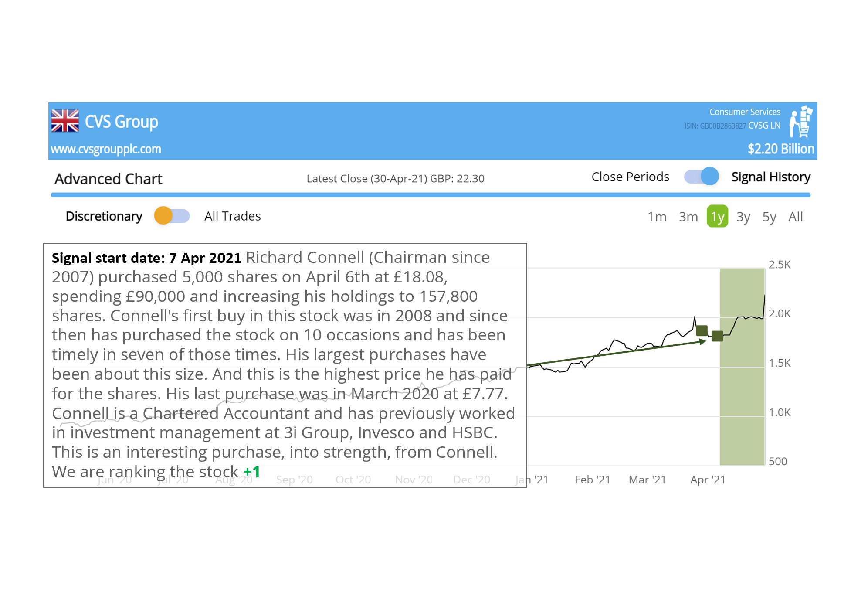Switch chart to 3y range
This screenshot has height=599, width=868.
743,217
